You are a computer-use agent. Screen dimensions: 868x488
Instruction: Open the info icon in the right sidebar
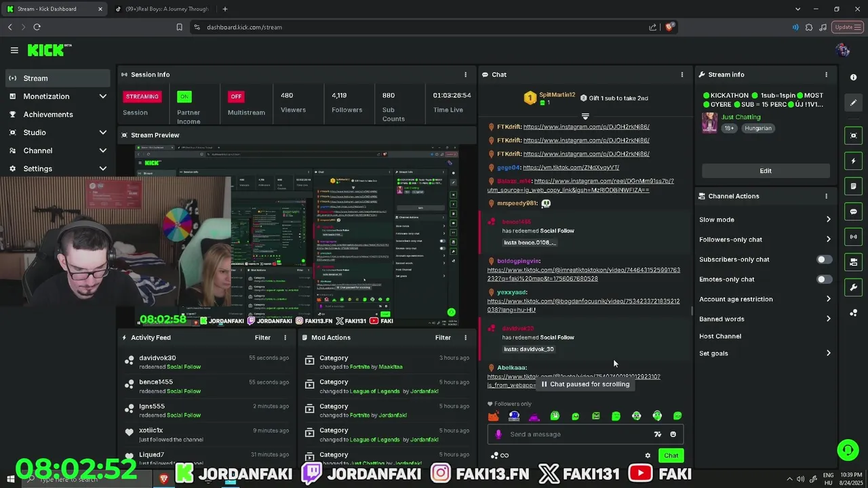(x=854, y=77)
